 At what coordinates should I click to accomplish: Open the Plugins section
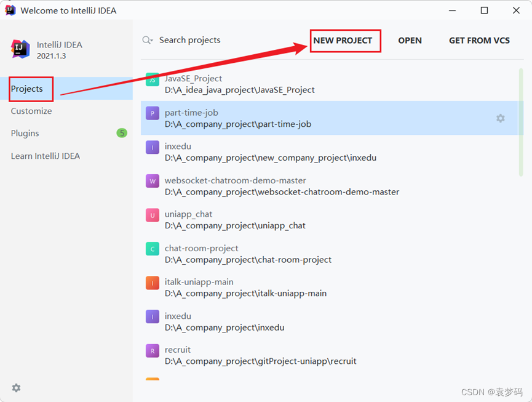[x=25, y=134]
